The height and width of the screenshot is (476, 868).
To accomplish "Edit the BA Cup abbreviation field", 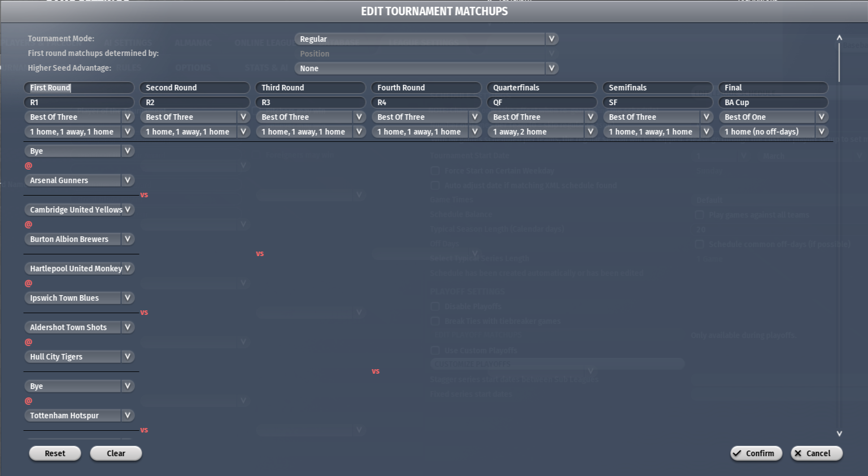I will click(x=773, y=102).
